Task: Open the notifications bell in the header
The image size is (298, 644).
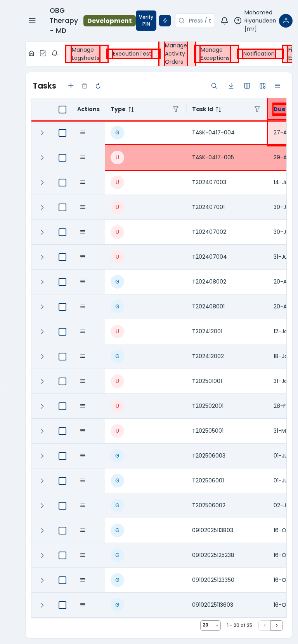Action: click(224, 21)
